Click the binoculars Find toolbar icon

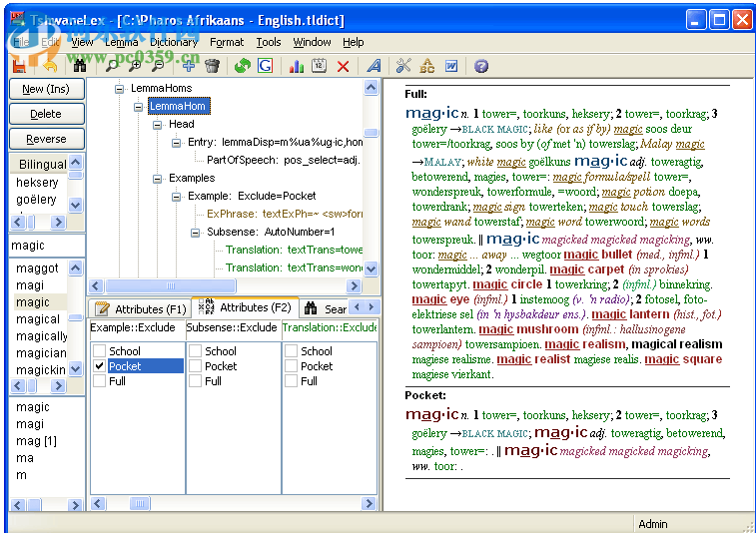[x=80, y=66]
